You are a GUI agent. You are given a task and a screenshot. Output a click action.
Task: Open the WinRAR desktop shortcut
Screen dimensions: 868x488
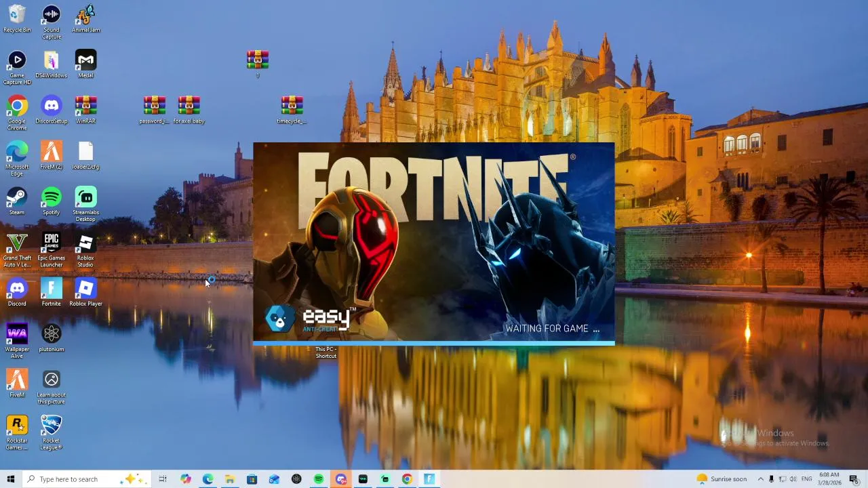pyautogui.click(x=85, y=110)
